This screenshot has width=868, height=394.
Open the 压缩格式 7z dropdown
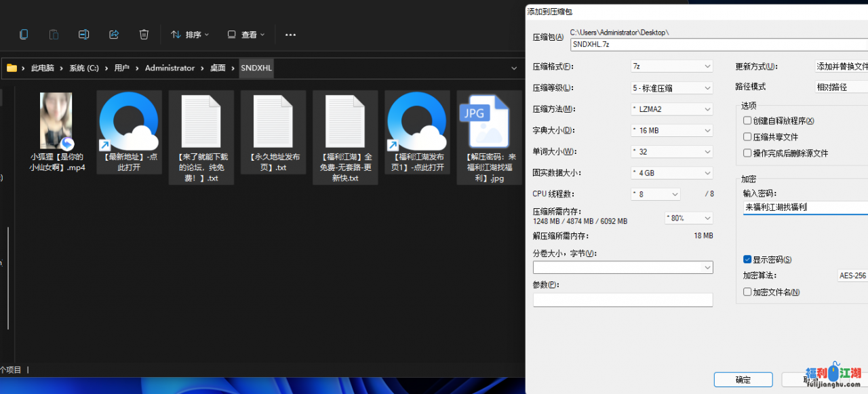pos(671,66)
